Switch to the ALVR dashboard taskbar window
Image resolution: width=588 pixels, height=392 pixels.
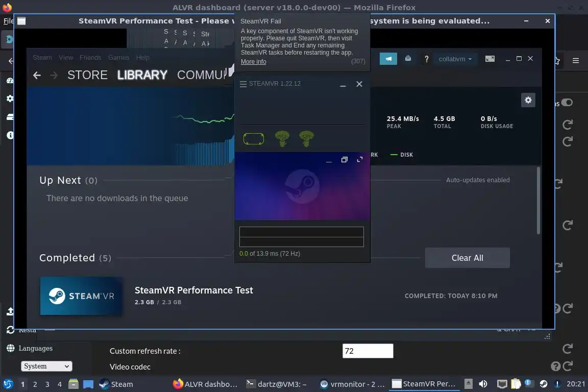(x=206, y=384)
